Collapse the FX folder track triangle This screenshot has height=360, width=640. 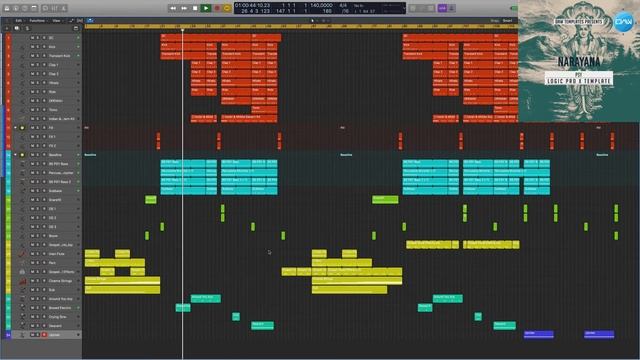[x=16, y=128]
